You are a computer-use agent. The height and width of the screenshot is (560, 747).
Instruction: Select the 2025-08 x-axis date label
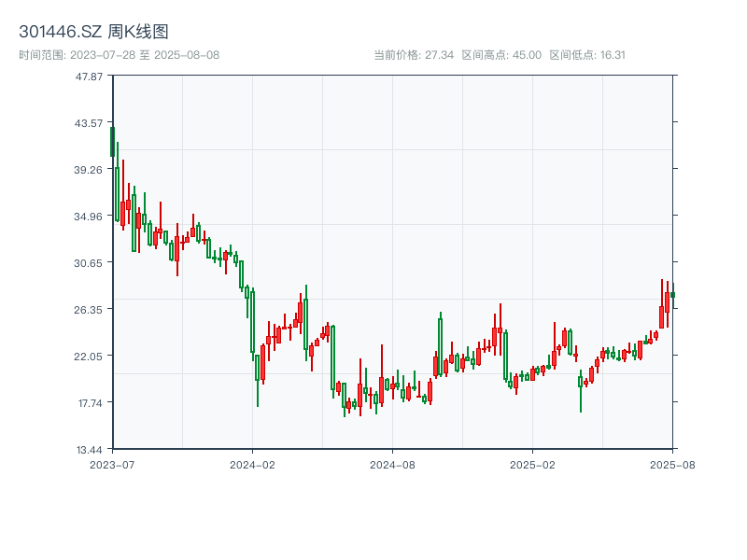click(672, 464)
